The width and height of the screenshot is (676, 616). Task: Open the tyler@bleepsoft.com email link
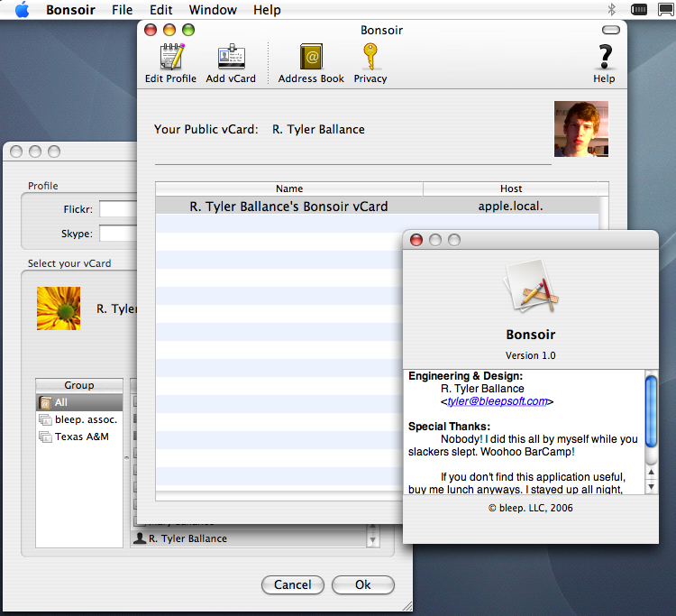click(497, 401)
